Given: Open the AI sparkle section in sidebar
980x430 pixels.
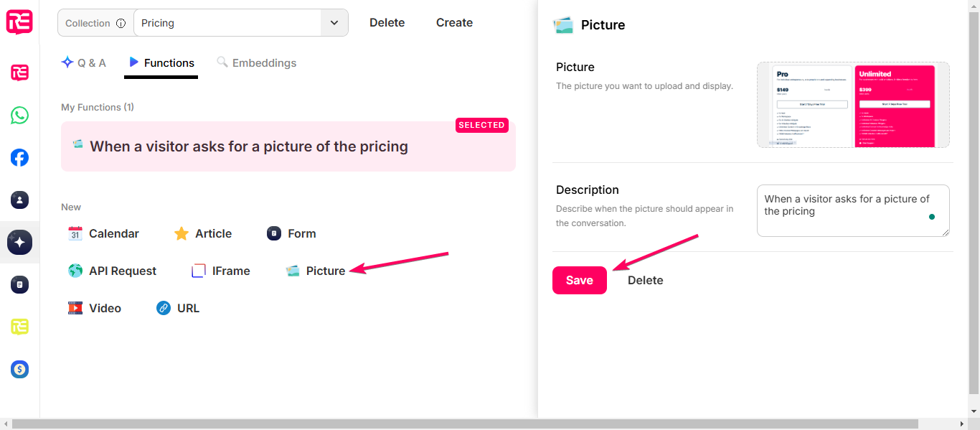Looking at the screenshot, I should coord(19,243).
